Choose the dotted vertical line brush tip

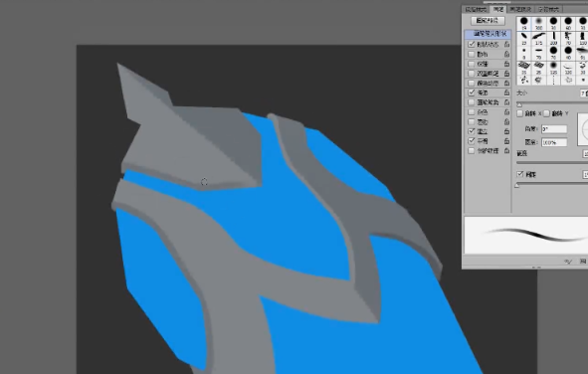[x=553, y=80]
